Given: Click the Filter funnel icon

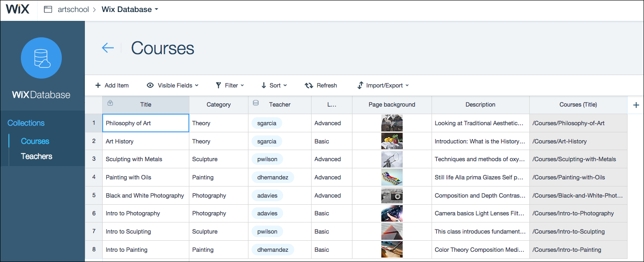Looking at the screenshot, I should click(x=217, y=85).
